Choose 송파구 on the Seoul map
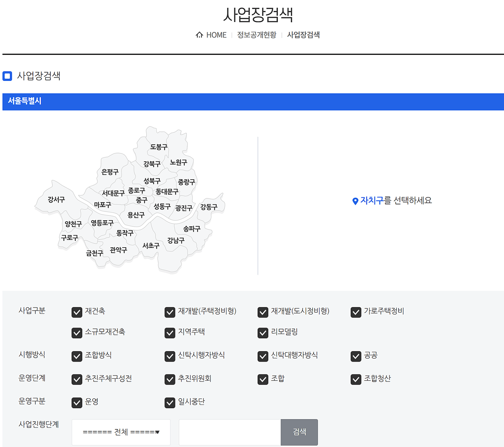 click(192, 229)
